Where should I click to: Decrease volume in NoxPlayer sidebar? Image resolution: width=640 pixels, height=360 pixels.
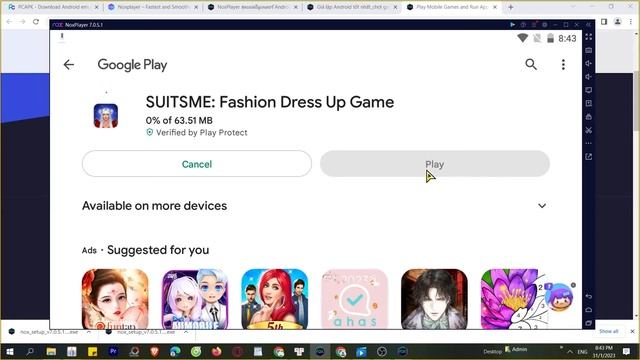pyautogui.click(x=589, y=77)
